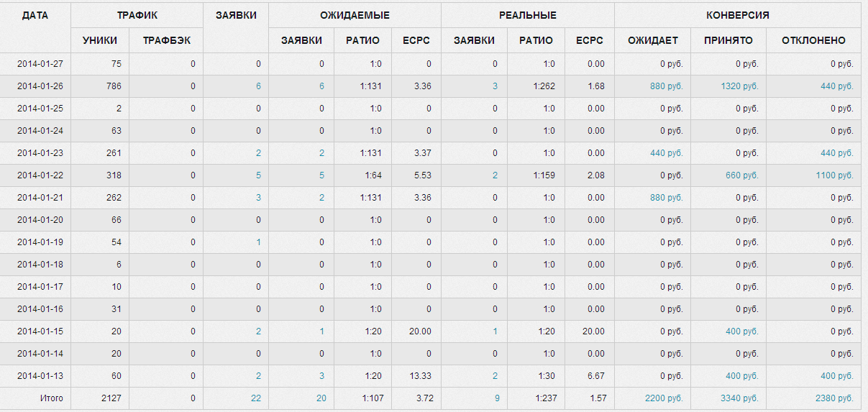This screenshot has height=412, width=868.
Task: Click the ОТКЛОНЕНО column header
Action: click(813, 40)
